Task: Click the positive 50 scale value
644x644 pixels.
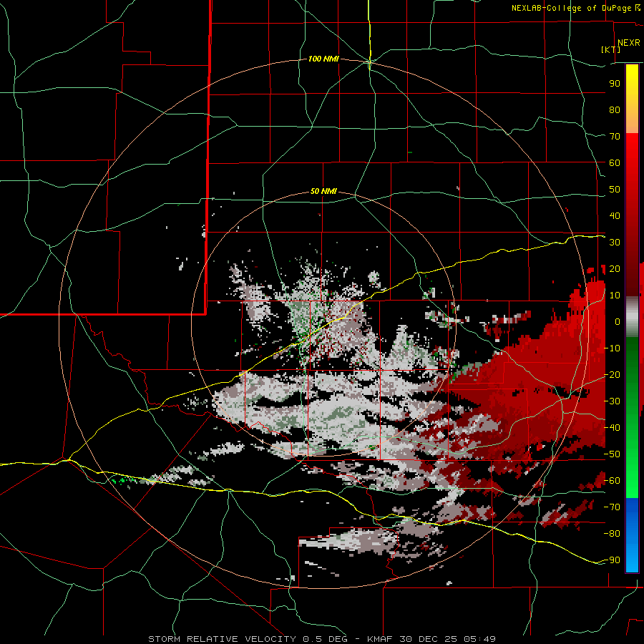Action: pyautogui.click(x=615, y=190)
